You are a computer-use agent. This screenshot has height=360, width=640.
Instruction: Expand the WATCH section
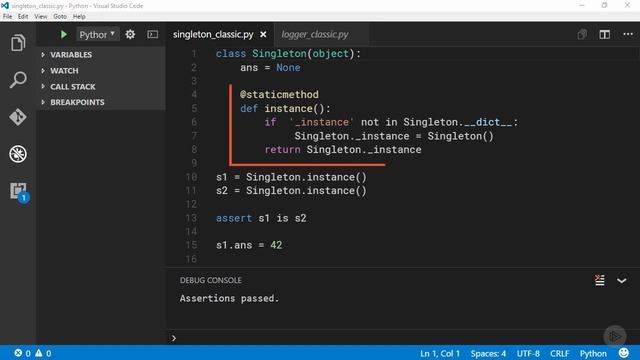pyautogui.click(x=64, y=71)
